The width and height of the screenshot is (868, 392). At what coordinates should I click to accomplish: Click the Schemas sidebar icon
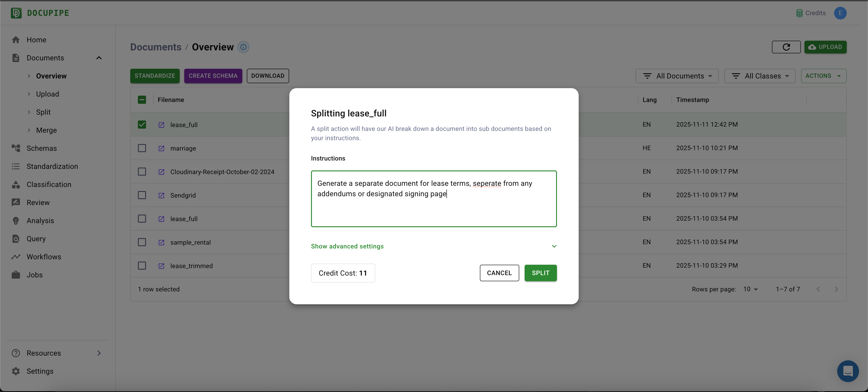(16, 148)
